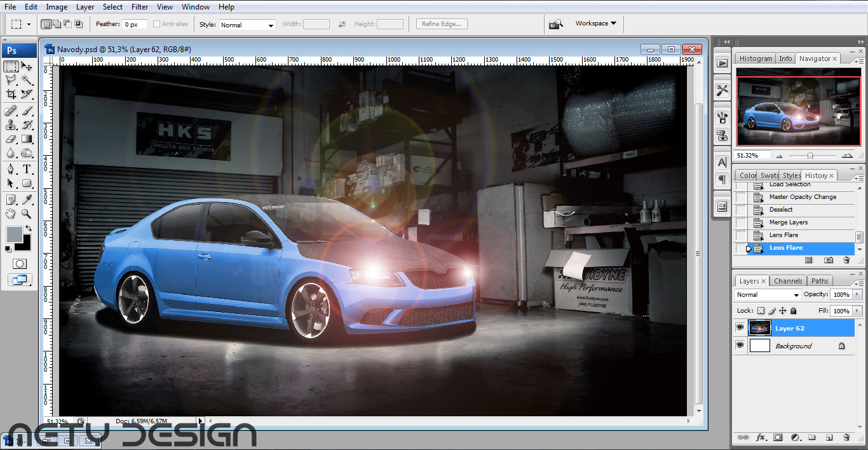The height and width of the screenshot is (450, 868).
Task: Select the Gradient tool
Action: point(27,139)
